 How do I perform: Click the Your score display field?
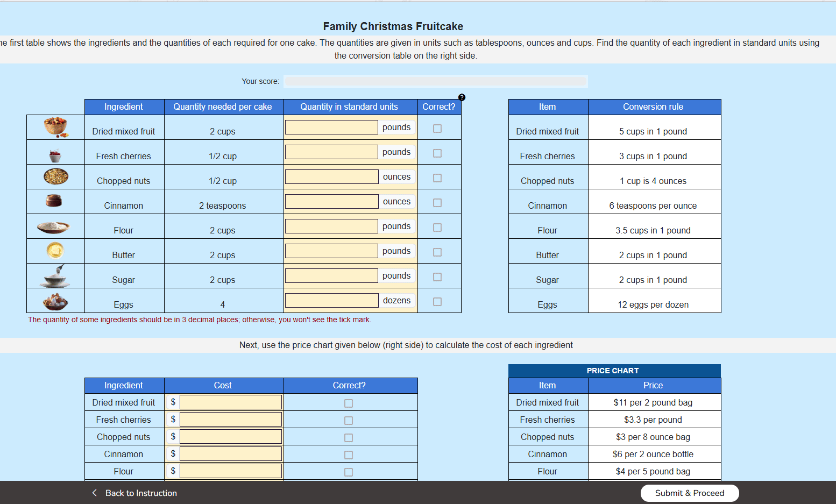pyautogui.click(x=436, y=81)
